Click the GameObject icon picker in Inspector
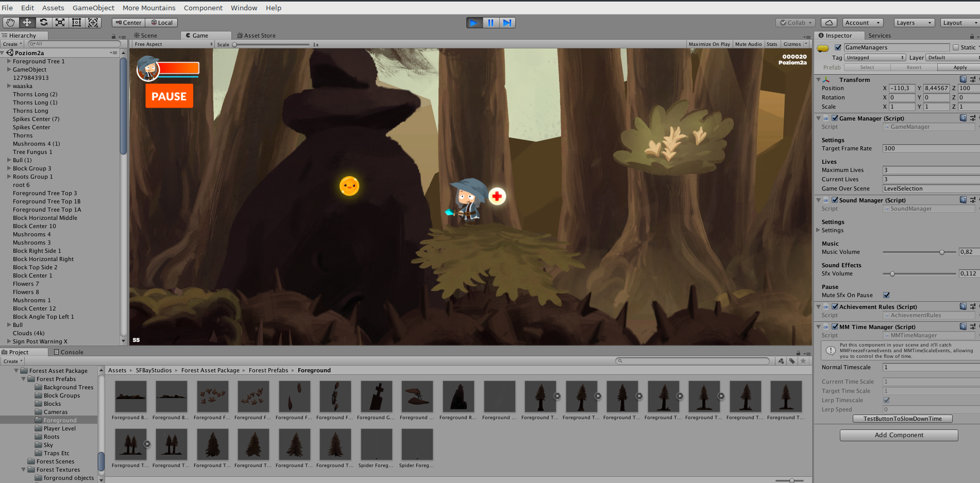Image resolution: width=980 pixels, height=483 pixels. point(823,48)
